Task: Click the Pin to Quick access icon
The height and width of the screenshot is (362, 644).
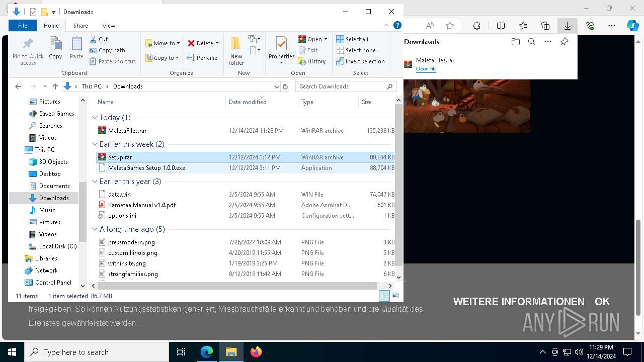Action: [28, 44]
